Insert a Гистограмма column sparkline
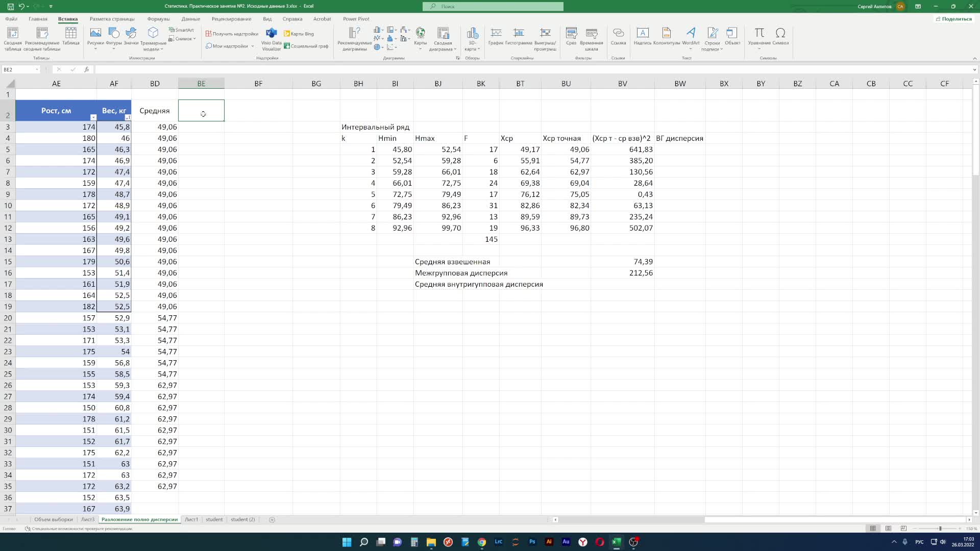 519,37
